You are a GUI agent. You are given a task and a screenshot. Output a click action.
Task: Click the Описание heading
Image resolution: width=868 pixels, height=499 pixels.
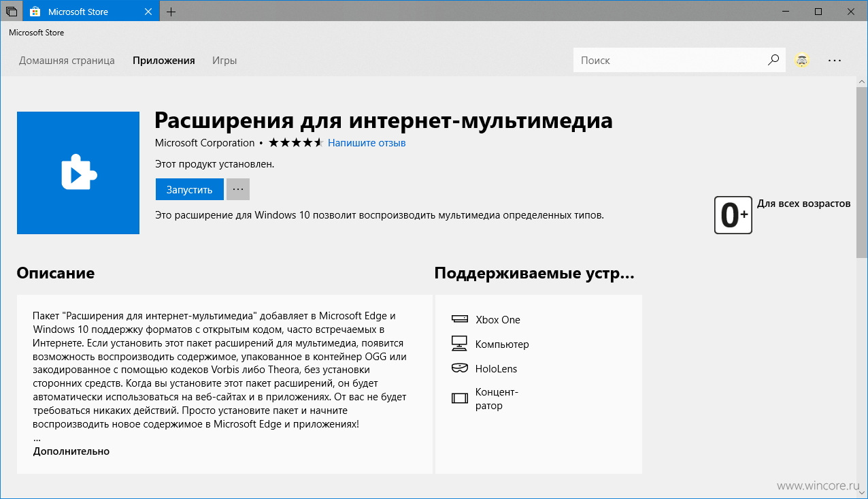pos(56,273)
